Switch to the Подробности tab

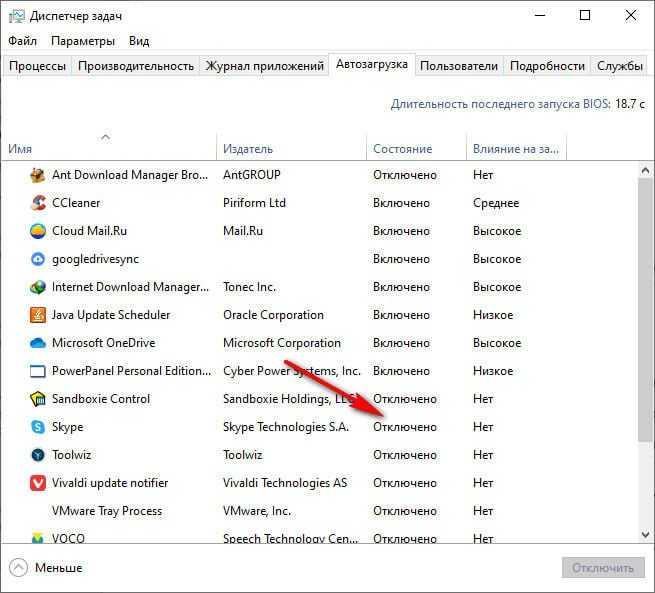click(547, 66)
